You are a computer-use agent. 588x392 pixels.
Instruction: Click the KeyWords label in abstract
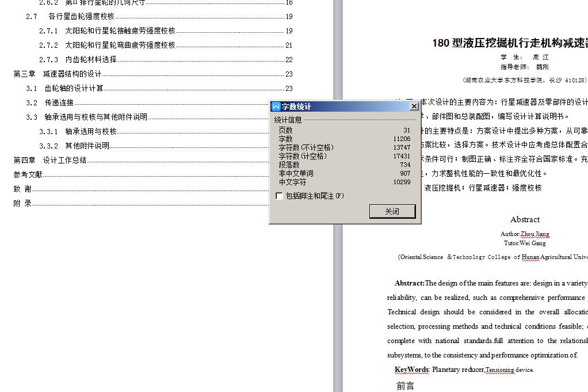click(x=412, y=370)
